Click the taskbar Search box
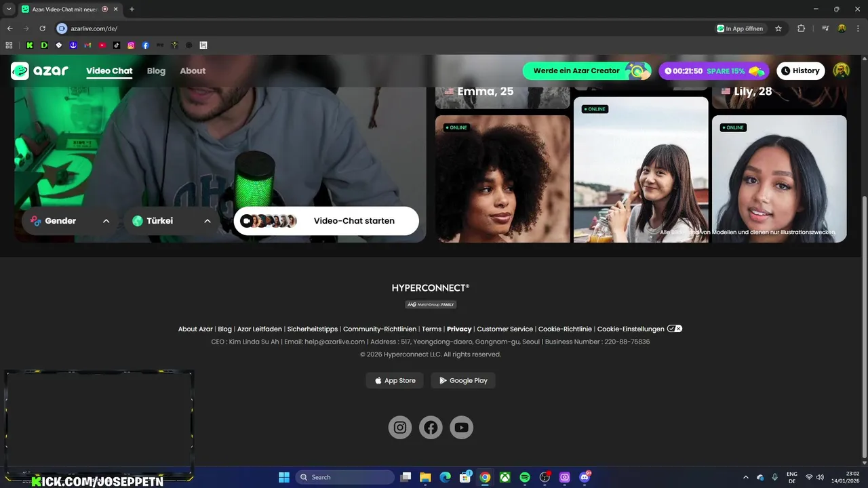The image size is (868, 488). [345, 477]
